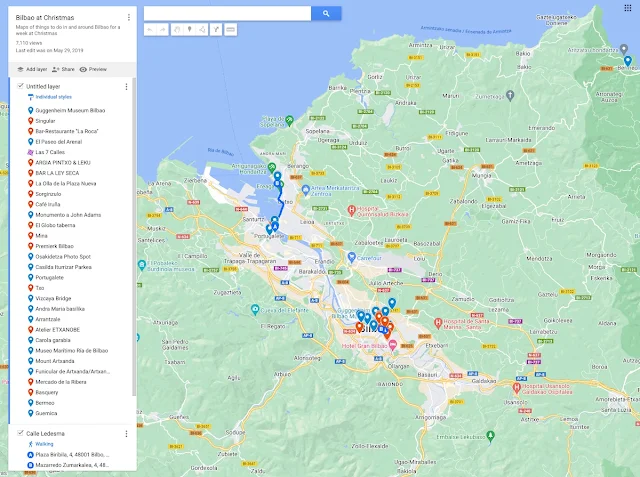Select the Guernica list item
The image size is (640, 477).
coord(46,413)
